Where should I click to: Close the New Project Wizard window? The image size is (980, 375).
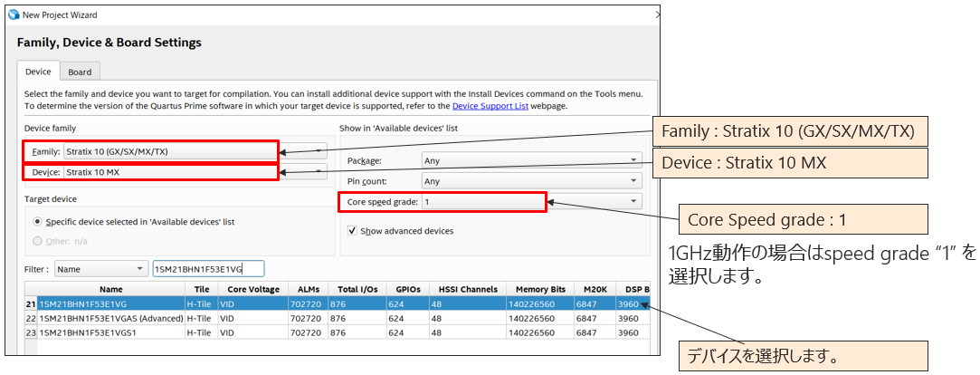pos(657,14)
